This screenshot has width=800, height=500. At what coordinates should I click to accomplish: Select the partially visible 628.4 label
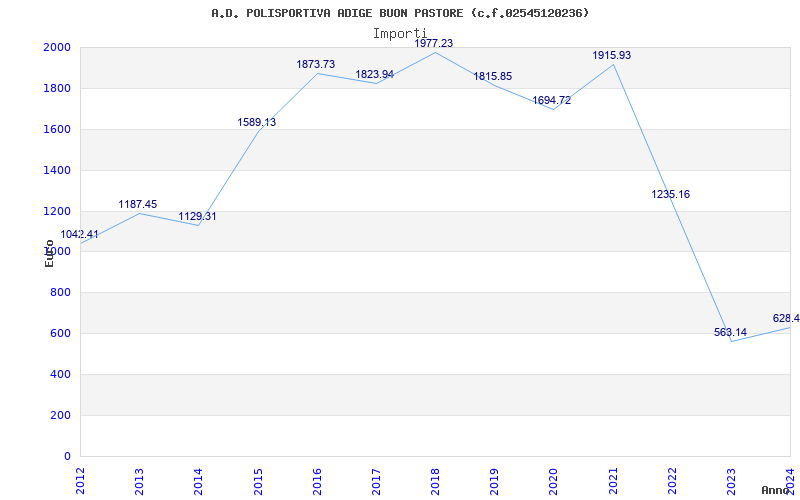coord(786,319)
